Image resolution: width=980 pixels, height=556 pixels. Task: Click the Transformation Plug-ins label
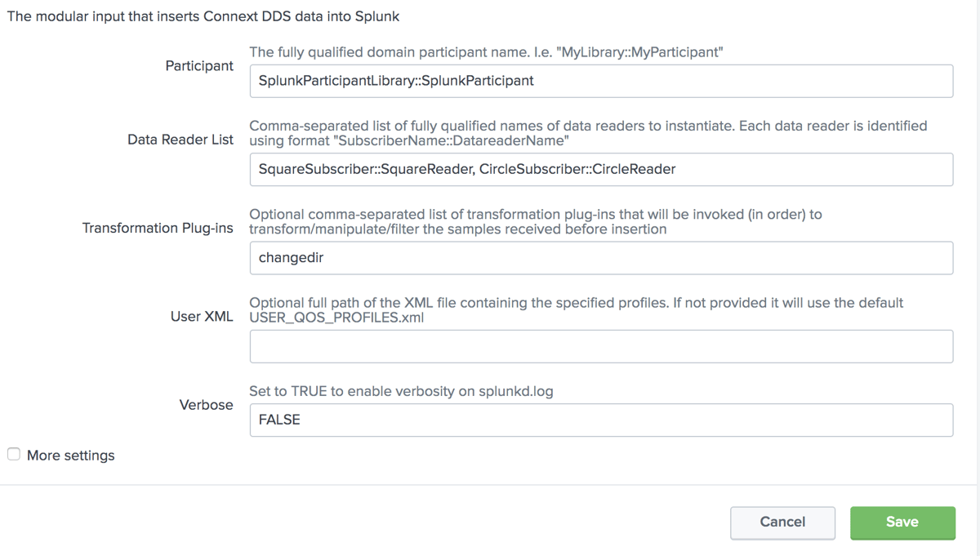158,229
